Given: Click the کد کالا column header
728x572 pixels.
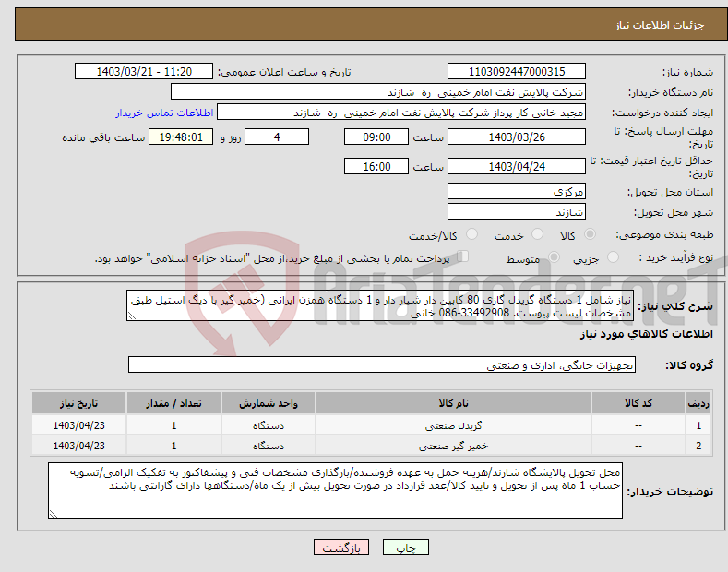Looking at the screenshot, I should coord(638,403).
